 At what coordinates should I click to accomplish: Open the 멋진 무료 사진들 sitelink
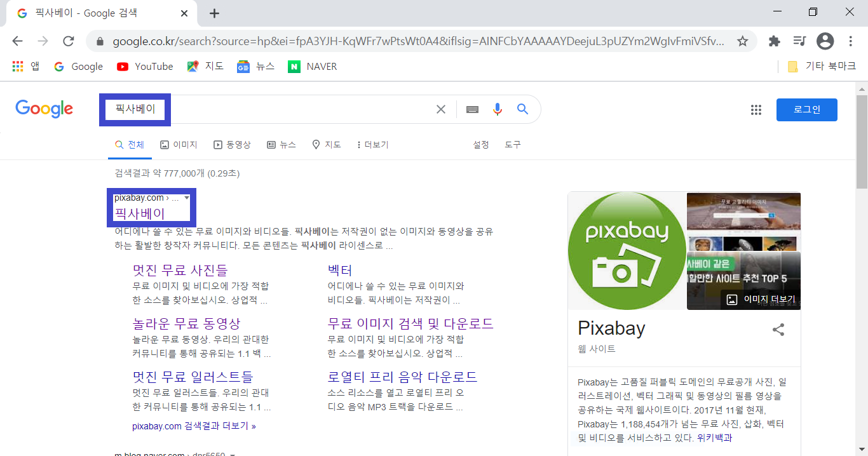180,270
